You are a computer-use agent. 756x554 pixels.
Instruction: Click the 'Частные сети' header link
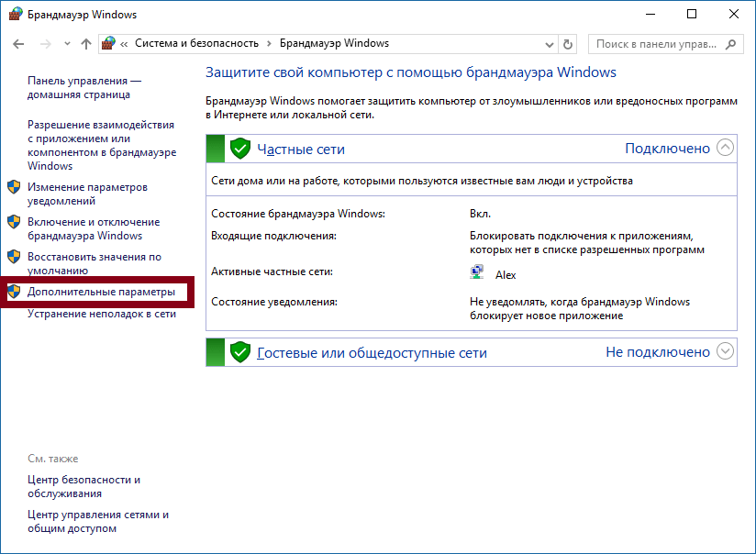[301, 150]
